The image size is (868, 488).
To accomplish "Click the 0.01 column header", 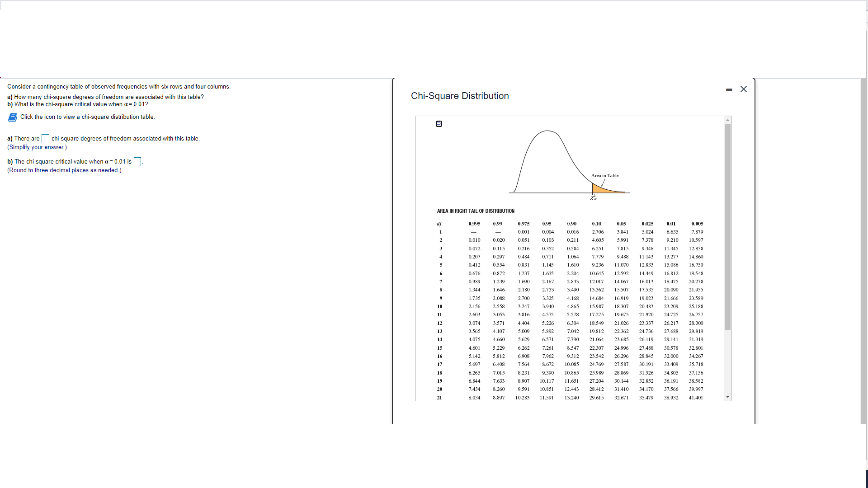I will pyautogui.click(x=671, y=224).
